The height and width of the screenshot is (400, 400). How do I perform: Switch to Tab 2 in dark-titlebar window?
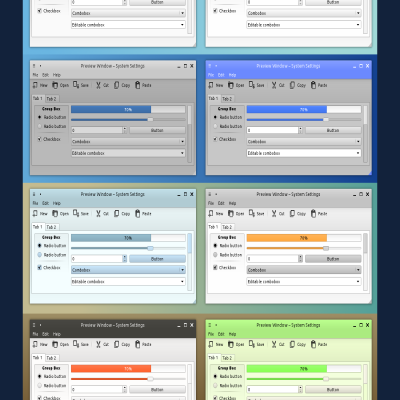pyautogui.click(x=51, y=358)
